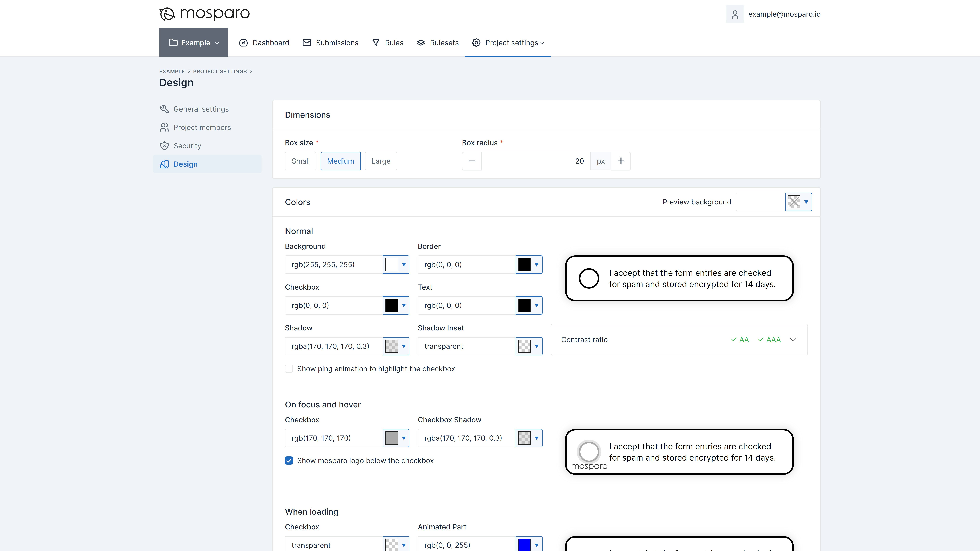The image size is (980, 551).
Task: Open Security in sidebar
Action: point(207,146)
